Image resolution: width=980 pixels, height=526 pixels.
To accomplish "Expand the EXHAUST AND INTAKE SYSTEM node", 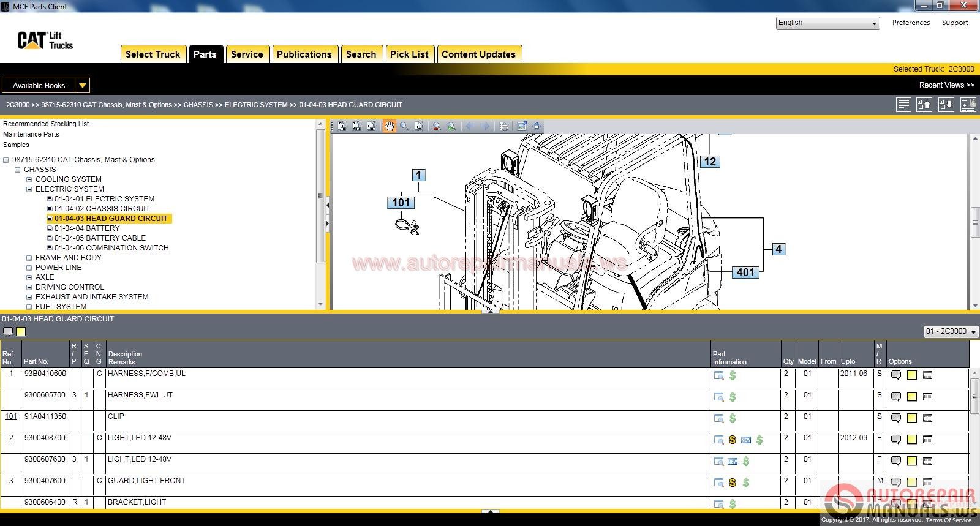I will 29,297.
